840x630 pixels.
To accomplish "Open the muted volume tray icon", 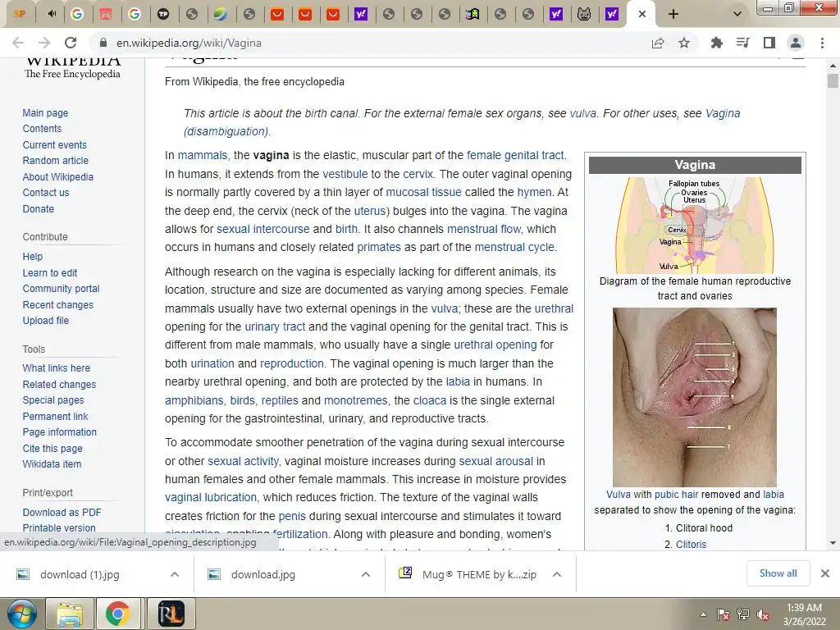I will 763,614.
